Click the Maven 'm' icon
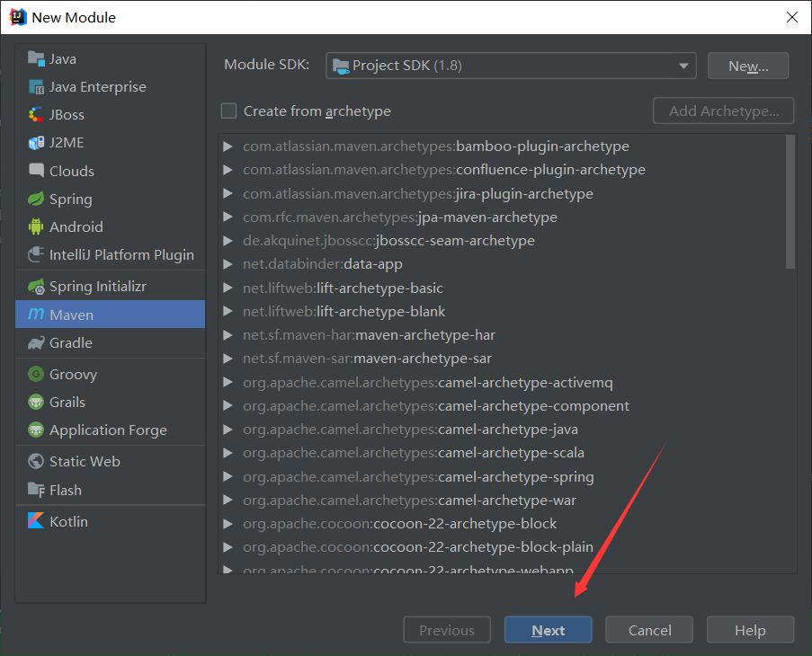Viewport: 812px width, 656px height. (x=36, y=314)
